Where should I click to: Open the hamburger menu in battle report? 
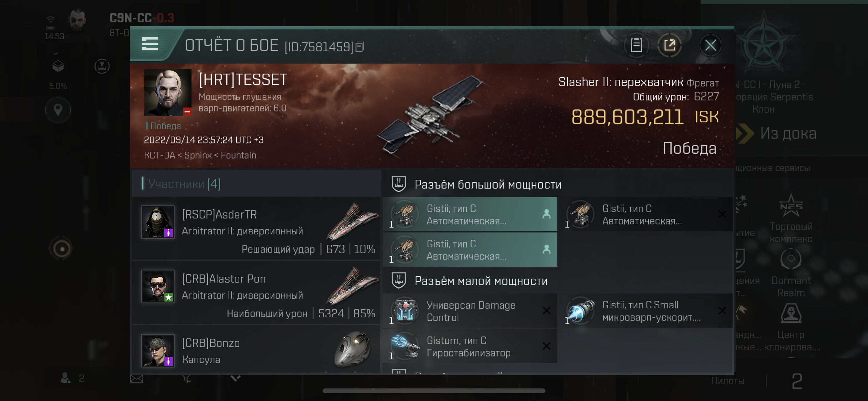150,44
